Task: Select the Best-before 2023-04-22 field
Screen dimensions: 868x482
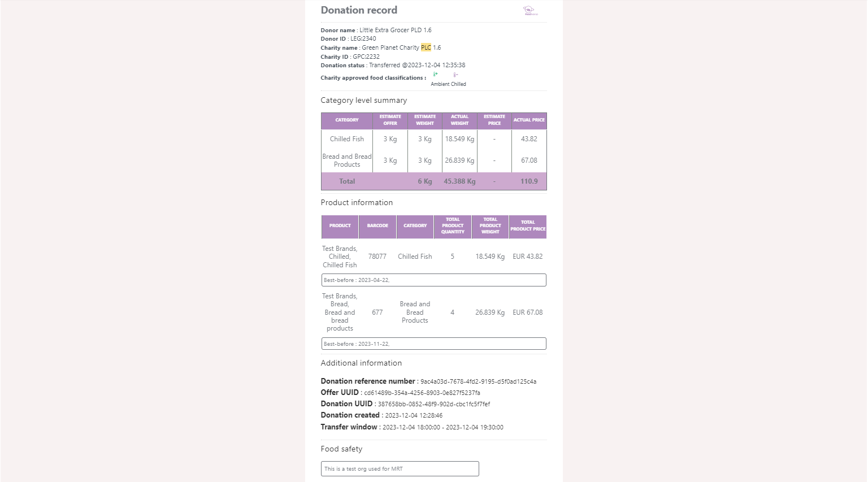Action: pyautogui.click(x=433, y=280)
